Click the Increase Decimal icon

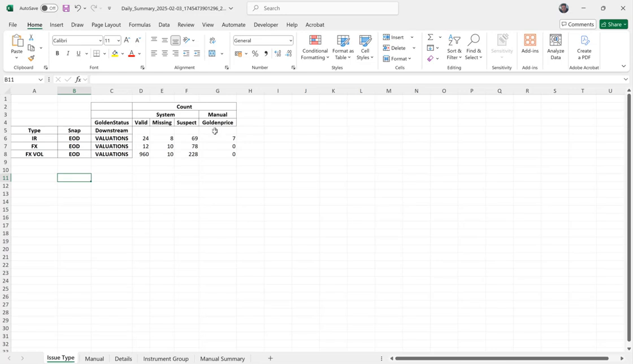(278, 53)
